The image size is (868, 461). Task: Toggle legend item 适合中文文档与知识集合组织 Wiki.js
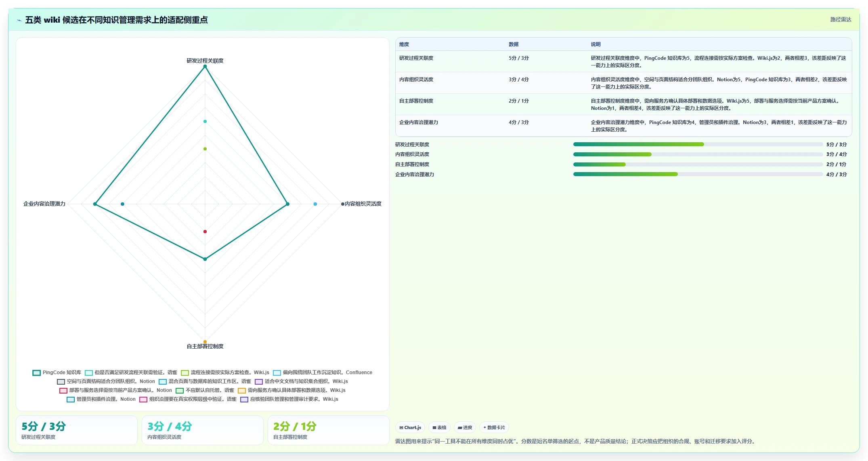(302, 381)
